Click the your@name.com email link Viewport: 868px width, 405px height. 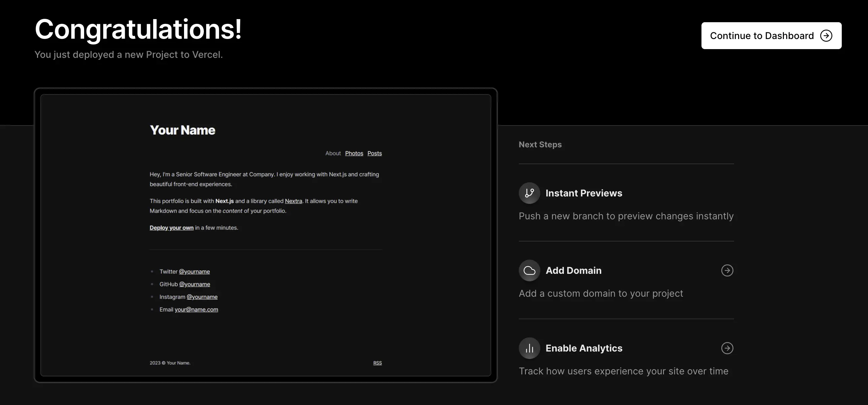click(196, 310)
